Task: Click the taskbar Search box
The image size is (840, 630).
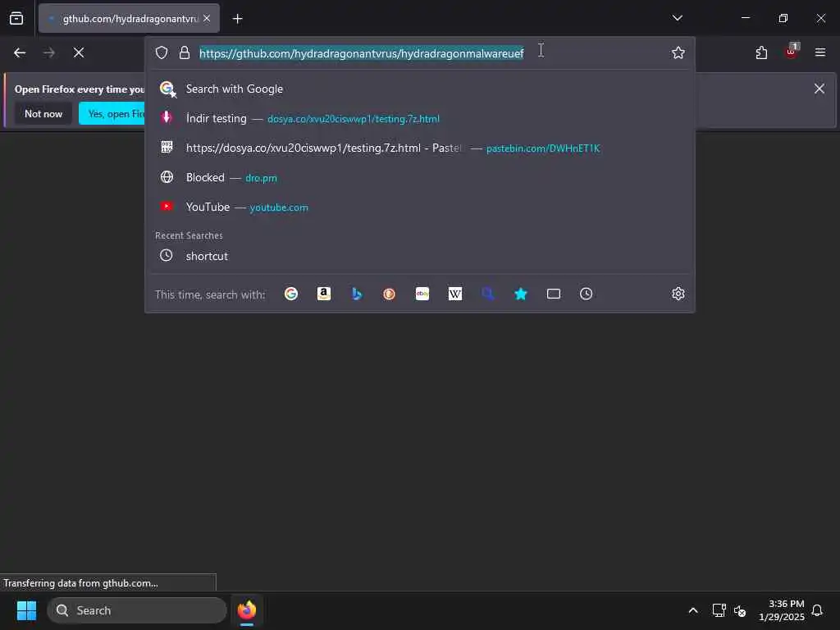Action: pos(137,610)
